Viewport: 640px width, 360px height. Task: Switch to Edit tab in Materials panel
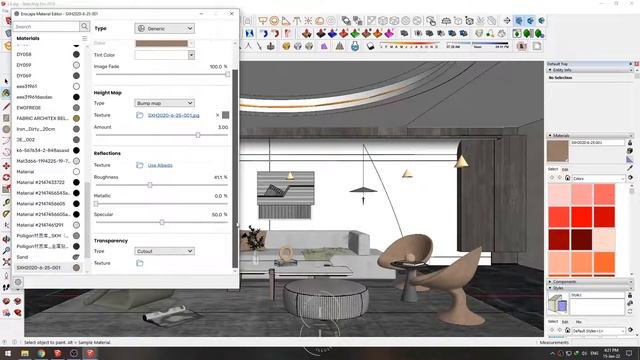click(x=565, y=169)
